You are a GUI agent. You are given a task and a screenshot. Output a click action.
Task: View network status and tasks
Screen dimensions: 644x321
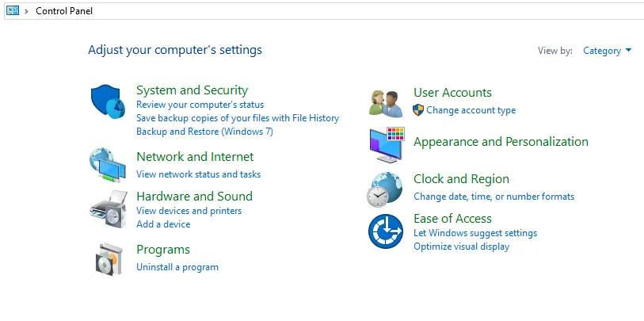(x=198, y=174)
